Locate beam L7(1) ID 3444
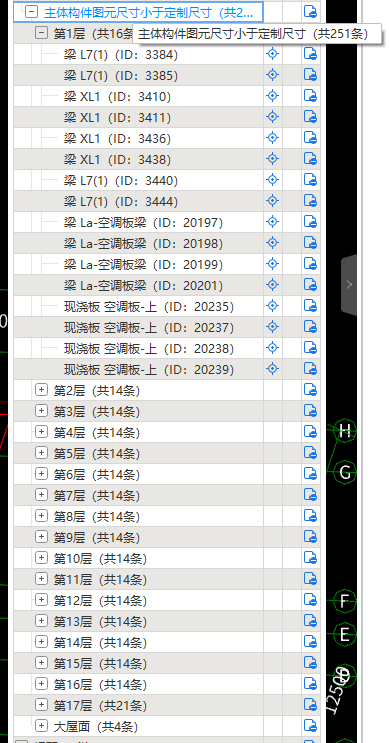This screenshot has width=389, height=743. click(x=272, y=201)
